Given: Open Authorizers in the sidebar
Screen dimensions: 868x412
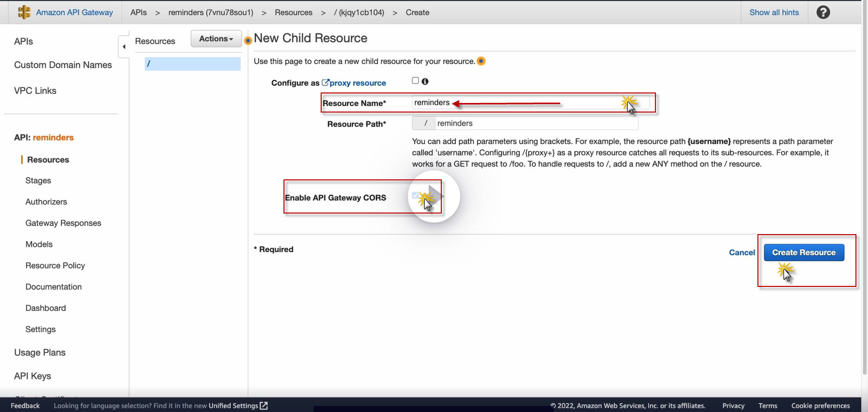Looking at the screenshot, I should click(x=46, y=201).
